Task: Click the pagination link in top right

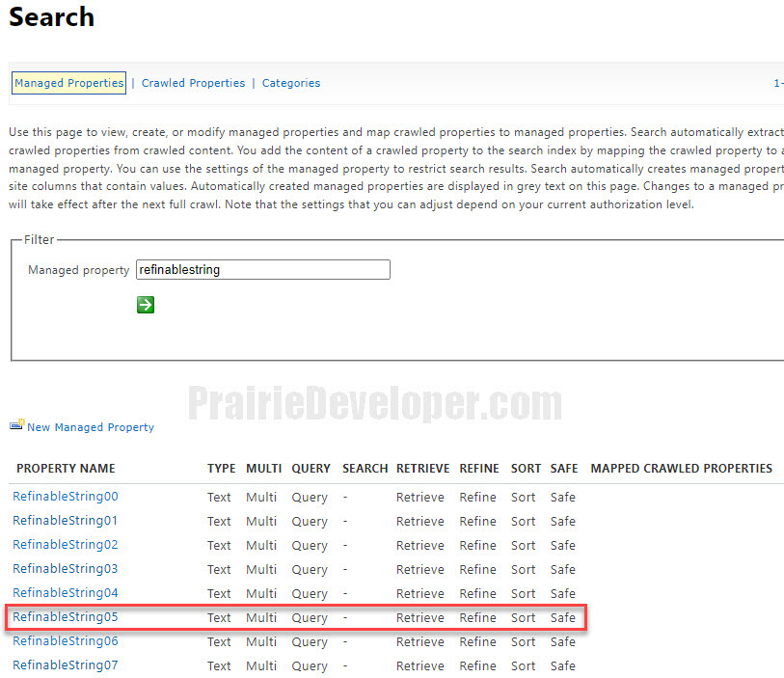Action: [x=777, y=83]
